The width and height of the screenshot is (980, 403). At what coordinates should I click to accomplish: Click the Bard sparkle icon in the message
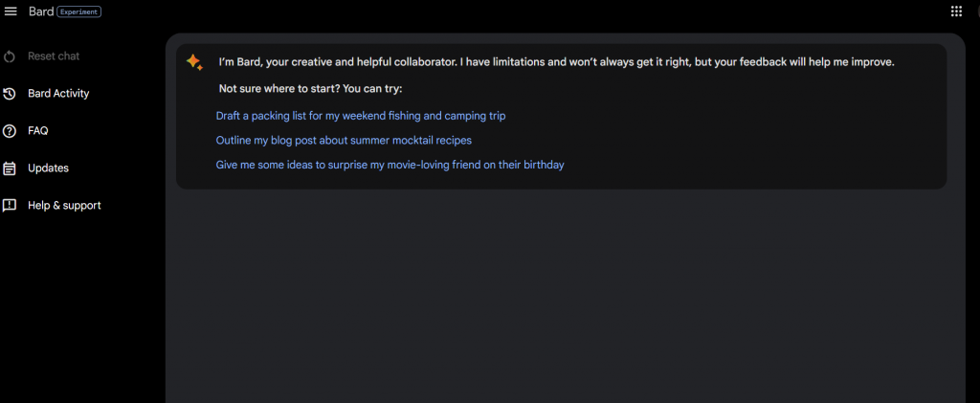point(194,62)
